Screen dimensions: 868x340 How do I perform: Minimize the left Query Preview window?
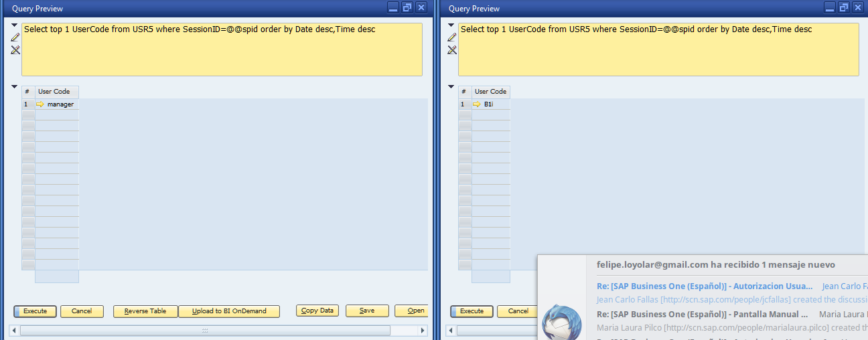[x=394, y=7]
